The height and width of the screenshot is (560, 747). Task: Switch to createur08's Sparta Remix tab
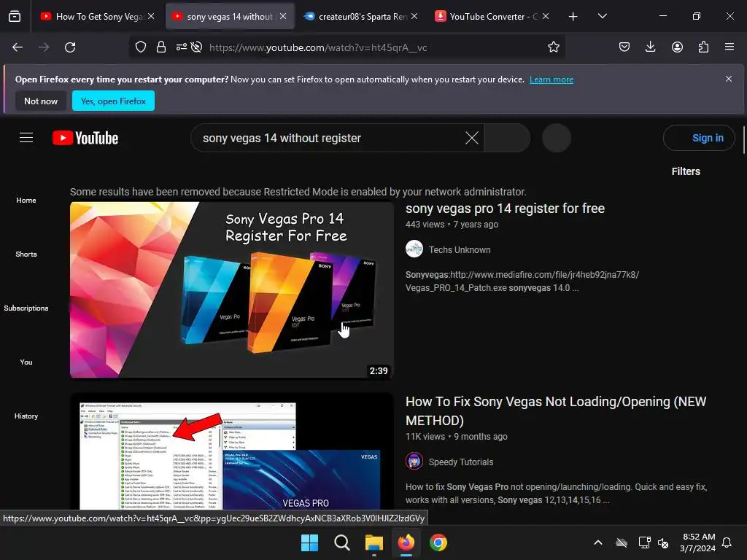(x=363, y=16)
